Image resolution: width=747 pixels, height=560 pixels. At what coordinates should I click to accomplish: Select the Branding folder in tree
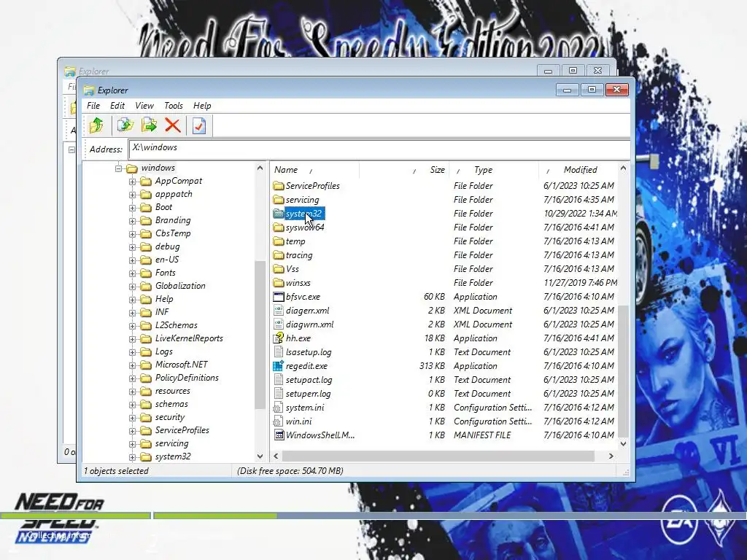[x=172, y=220]
